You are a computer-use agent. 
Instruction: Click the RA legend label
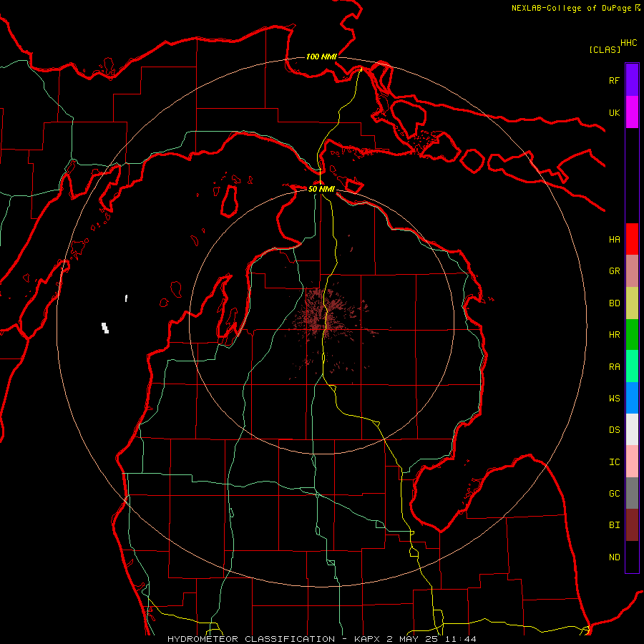614,367
